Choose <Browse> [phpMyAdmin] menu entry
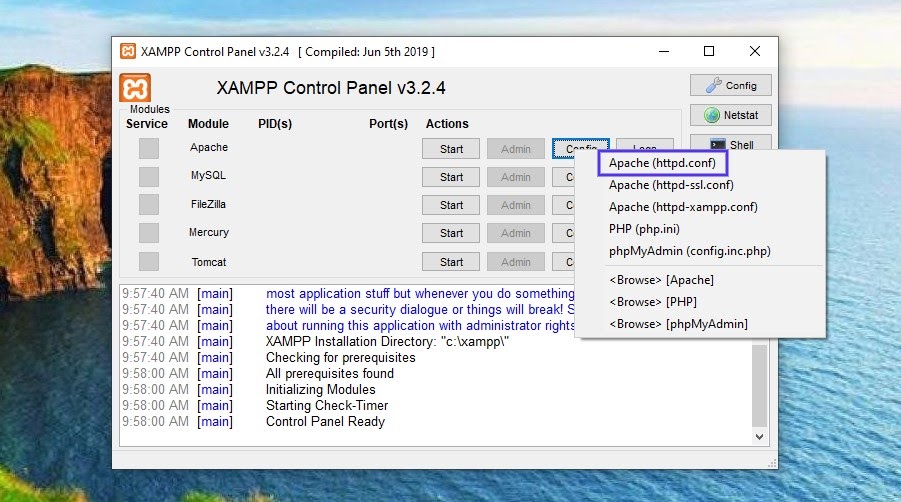Screen dimensions: 901x502 (x=679, y=324)
